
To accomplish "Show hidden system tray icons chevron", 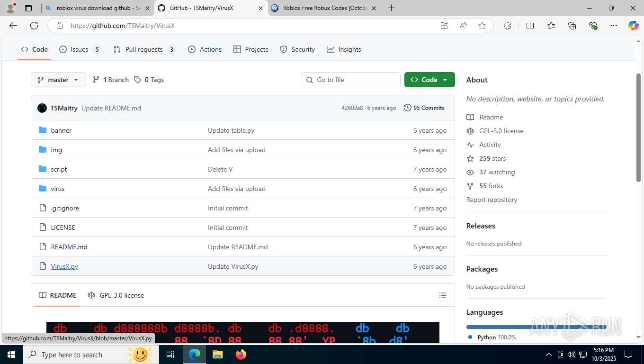I will (549, 355).
